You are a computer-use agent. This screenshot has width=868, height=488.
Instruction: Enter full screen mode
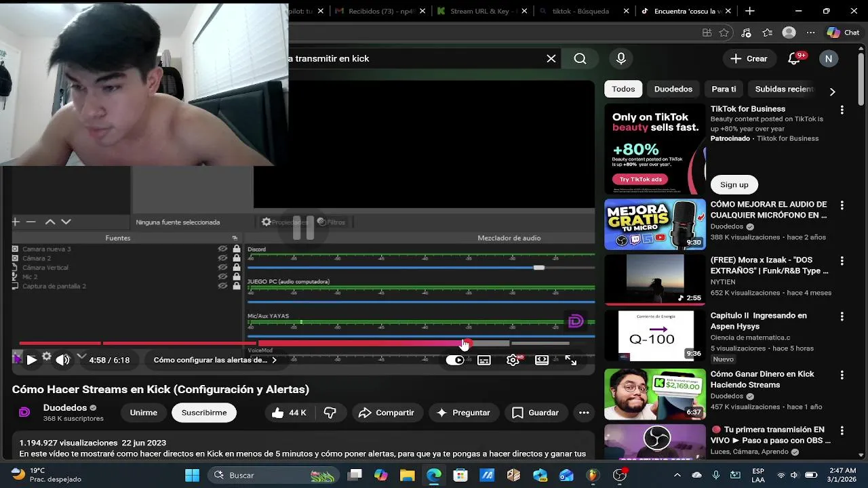(571, 360)
